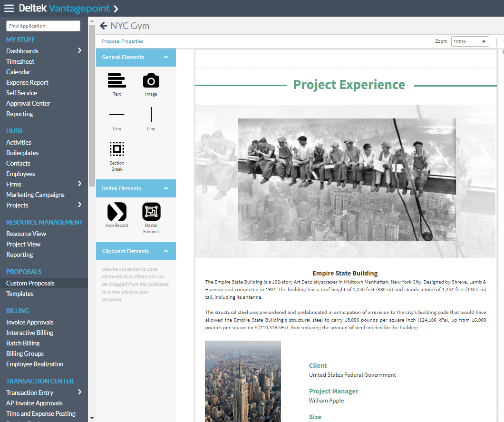Open the Proposal Properties link
This screenshot has height=422, width=504.
click(x=123, y=41)
